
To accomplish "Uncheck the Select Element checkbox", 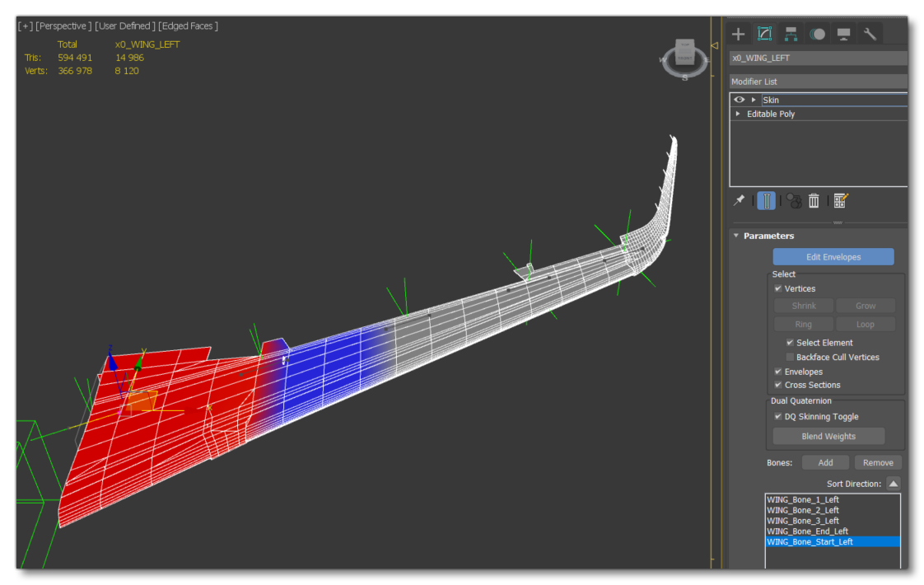I will (790, 343).
